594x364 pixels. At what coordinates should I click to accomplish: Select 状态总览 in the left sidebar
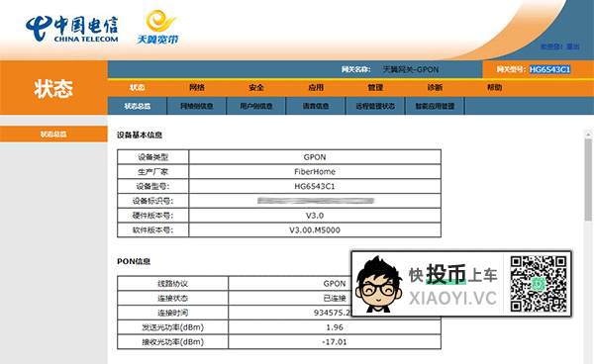click(x=53, y=135)
